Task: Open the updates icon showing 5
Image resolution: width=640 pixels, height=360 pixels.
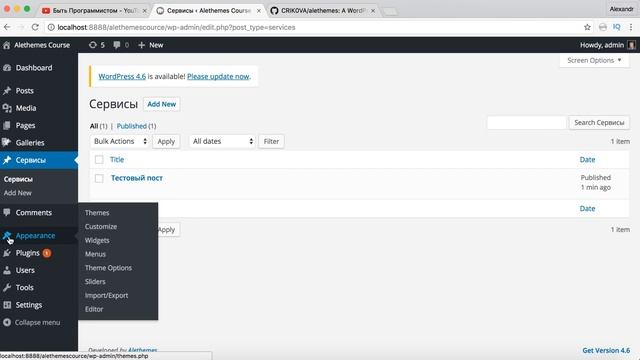Action: click(x=97, y=45)
